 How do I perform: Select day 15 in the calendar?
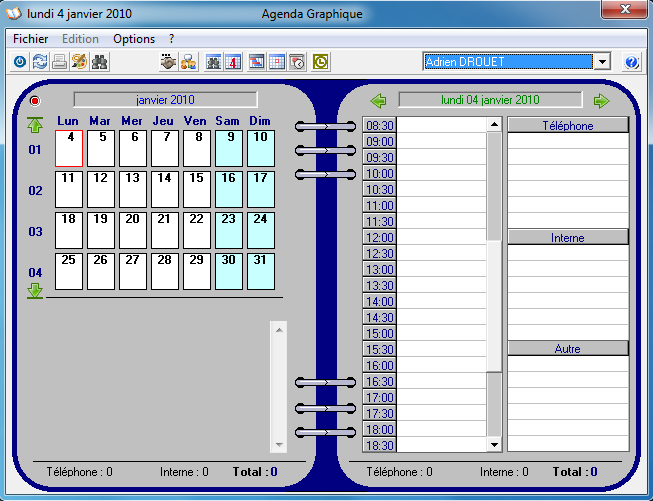pos(197,189)
